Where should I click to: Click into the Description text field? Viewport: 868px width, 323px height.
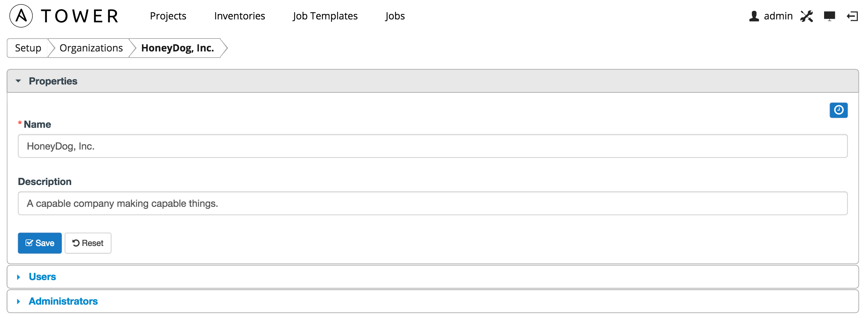433,203
